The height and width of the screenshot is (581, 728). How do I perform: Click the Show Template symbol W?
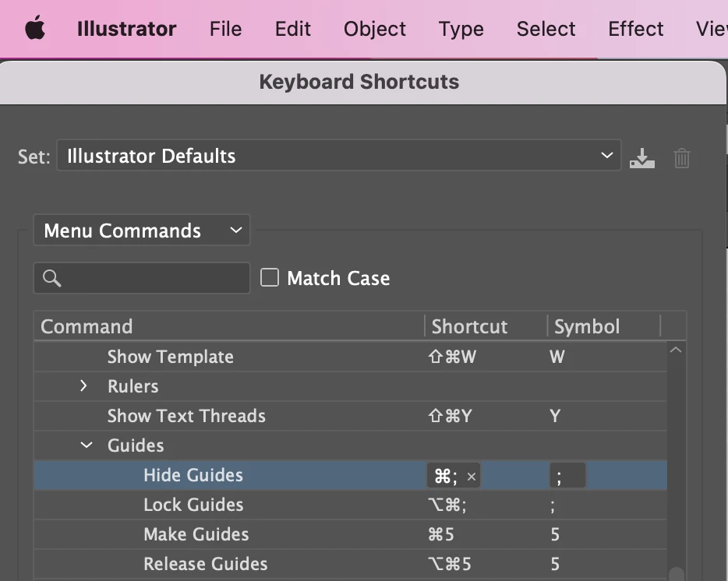click(557, 357)
